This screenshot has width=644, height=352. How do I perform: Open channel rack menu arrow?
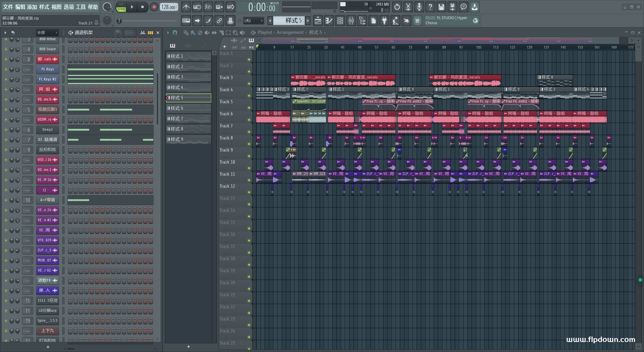click(5, 33)
